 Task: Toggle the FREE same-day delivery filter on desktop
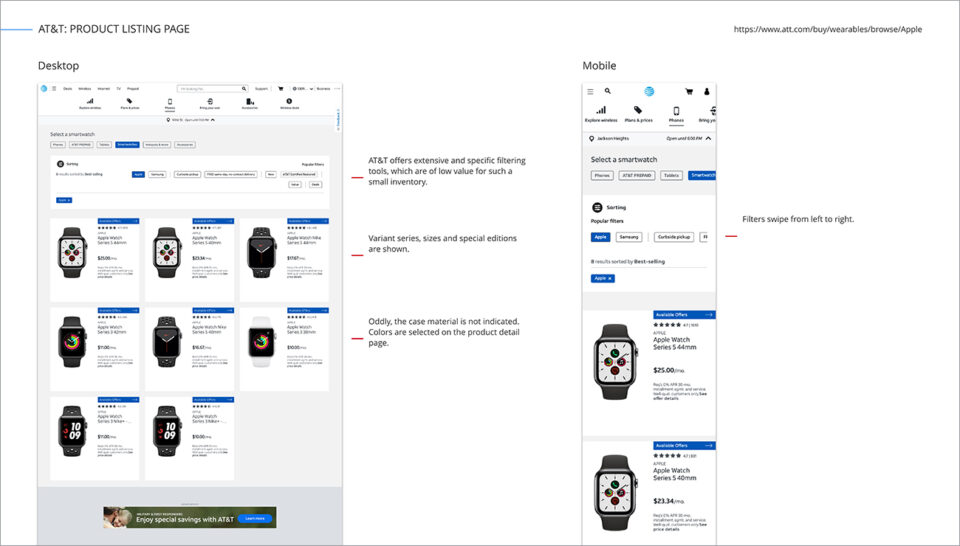(x=231, y=174)
